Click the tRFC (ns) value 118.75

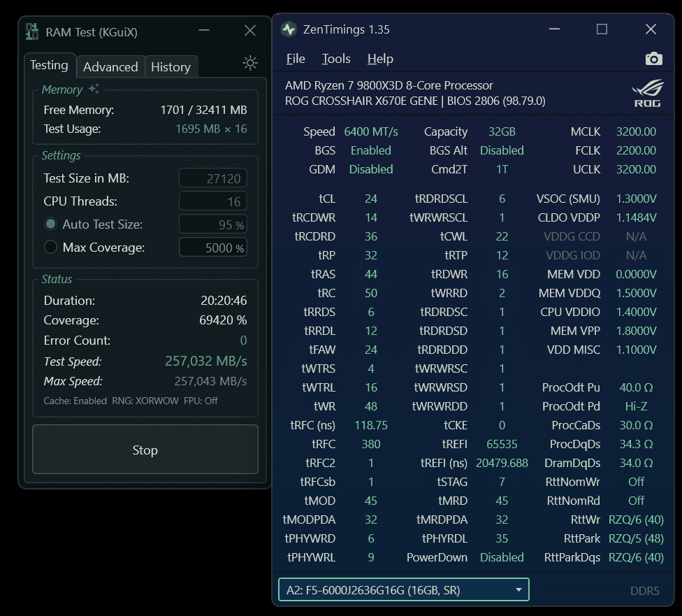[x=371, y=425]
